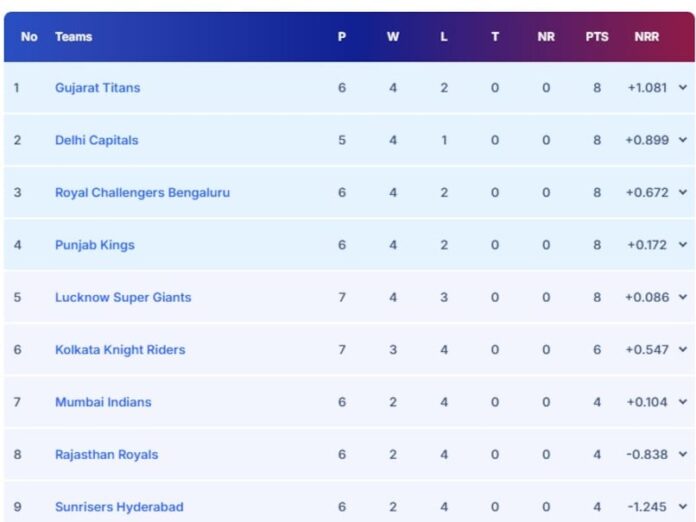Image resolution: width=696 pixels, height=522 pixels.
Task: Click the Teams column header
Action: 73,37
